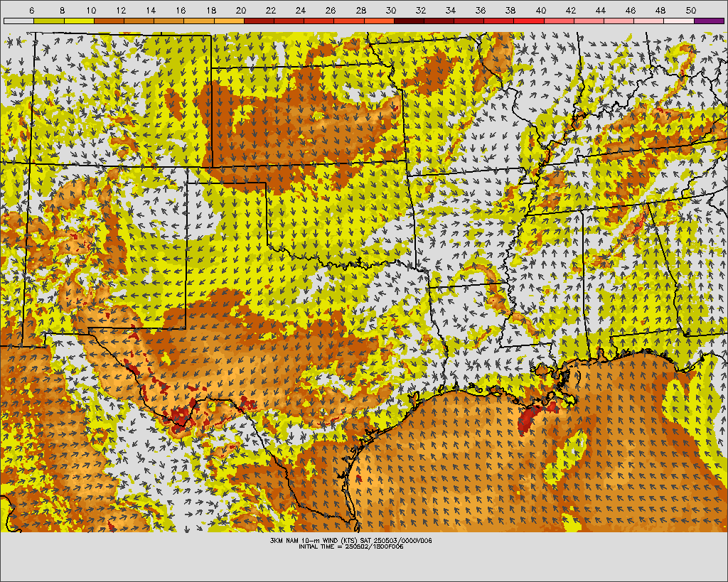Select the salmon swatch between 40 and 42
Screen dimensions: 728x582
click(559, 21)
